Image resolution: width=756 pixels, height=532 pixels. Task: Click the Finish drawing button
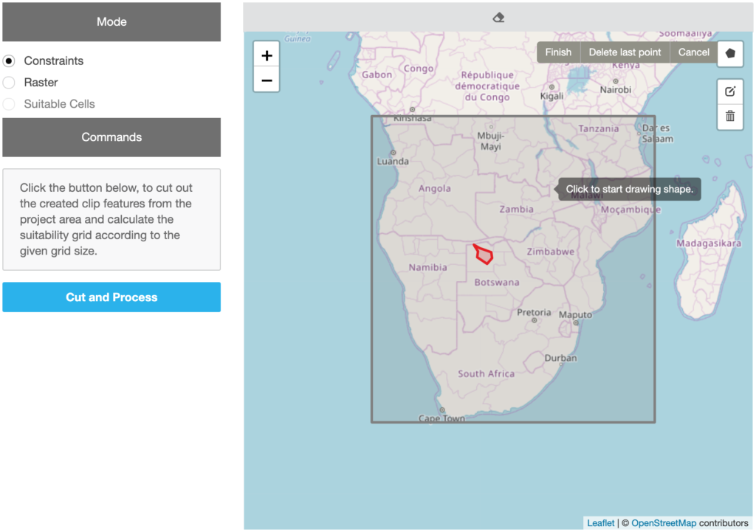558,52
